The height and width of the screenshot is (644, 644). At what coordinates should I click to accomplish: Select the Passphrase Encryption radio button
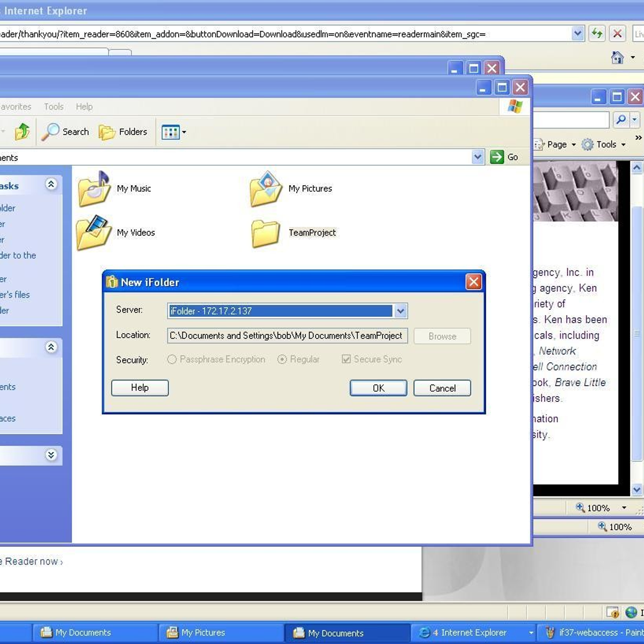click(172, 360)
